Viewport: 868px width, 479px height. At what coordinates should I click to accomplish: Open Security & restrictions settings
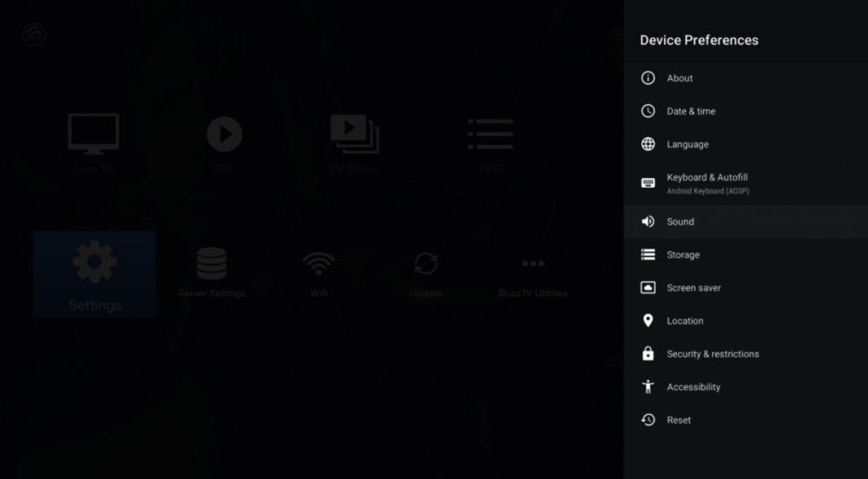[713, 354]
